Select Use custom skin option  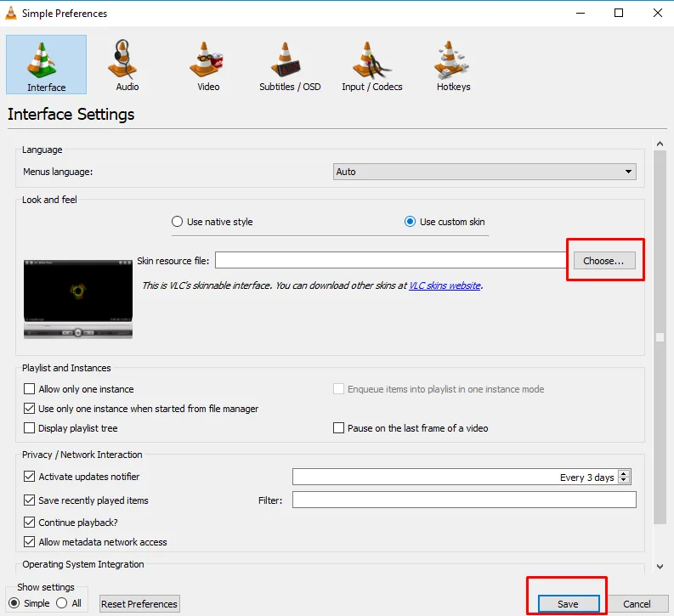tap(445, 222)
